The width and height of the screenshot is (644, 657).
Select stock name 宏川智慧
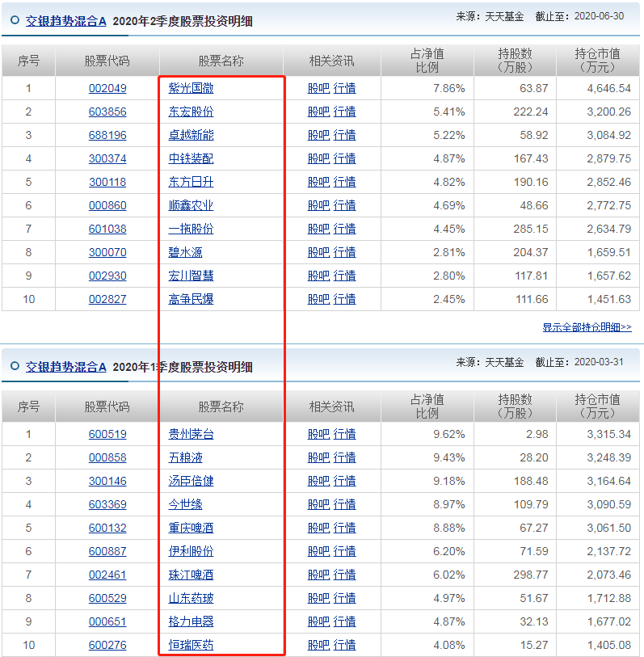click(191, 276)
